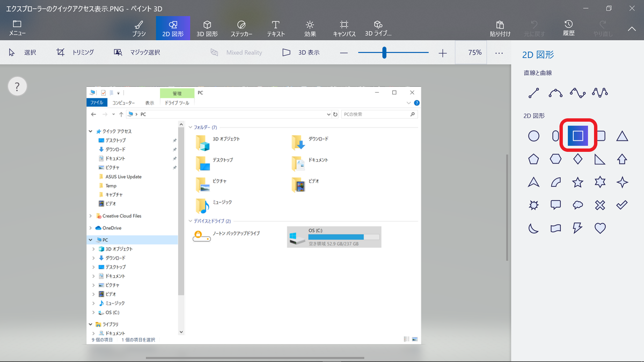644x362 pixels.
Task: Pick the cloud speech bubble shape
Action: point(577,205)
